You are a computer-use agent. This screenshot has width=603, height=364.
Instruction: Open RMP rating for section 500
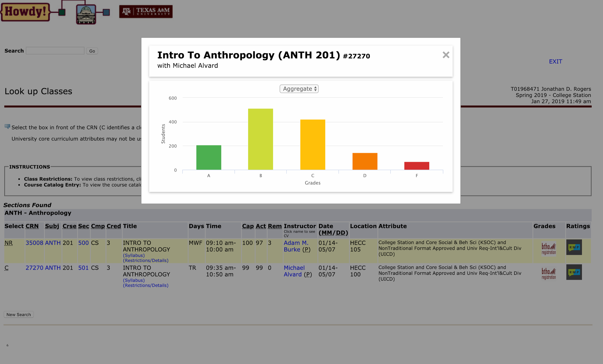pos(574,247)
